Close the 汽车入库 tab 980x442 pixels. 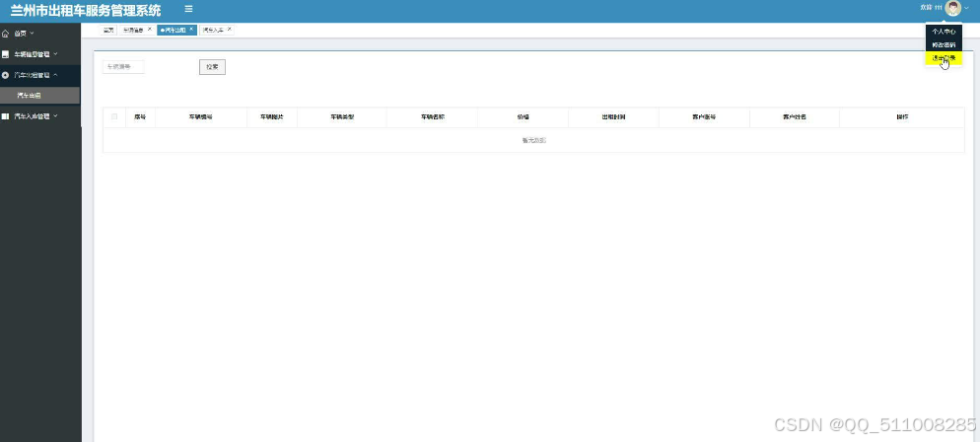(230, 30)
